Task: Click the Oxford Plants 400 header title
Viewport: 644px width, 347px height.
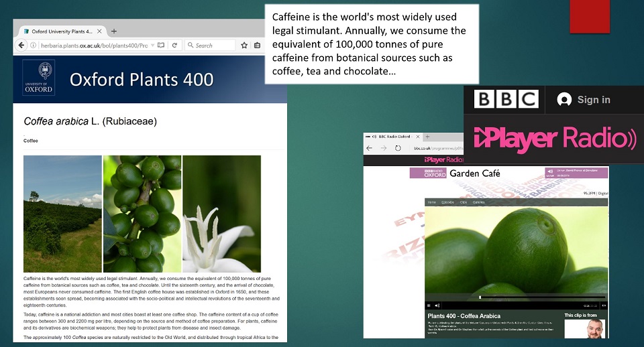Action: click(x=142, y=80)
